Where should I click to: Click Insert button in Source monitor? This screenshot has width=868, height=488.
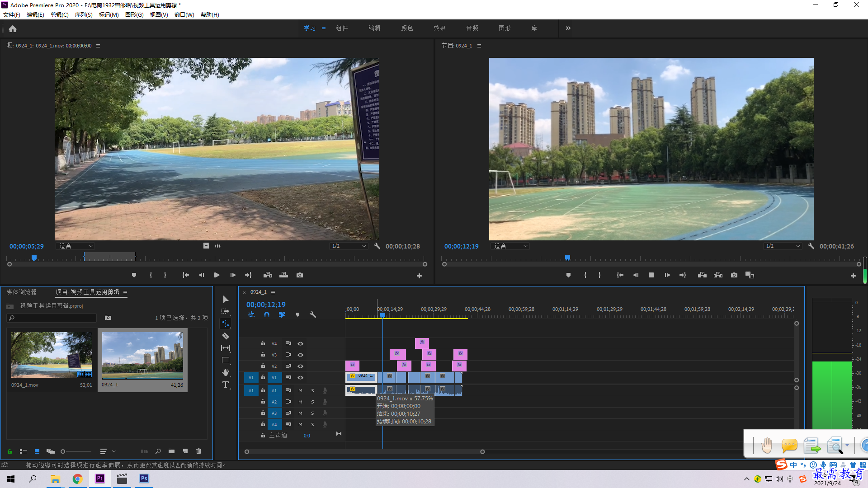[x=268, y=275]
